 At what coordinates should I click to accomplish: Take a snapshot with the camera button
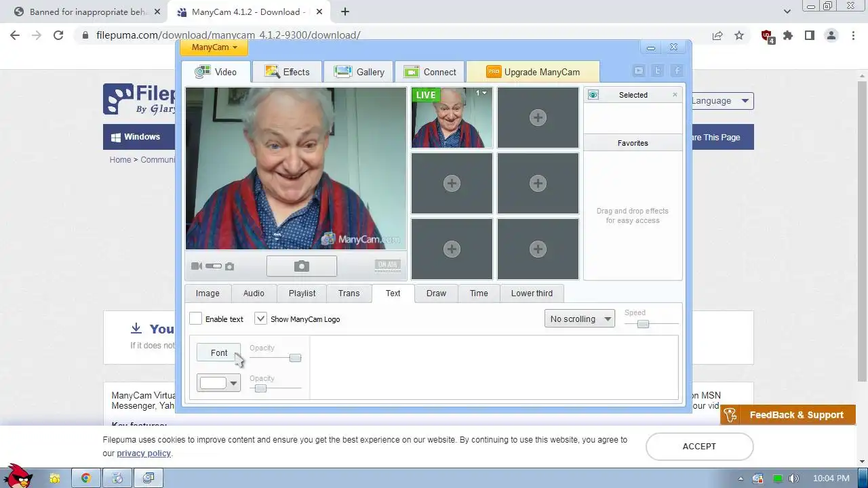point(302,266)
